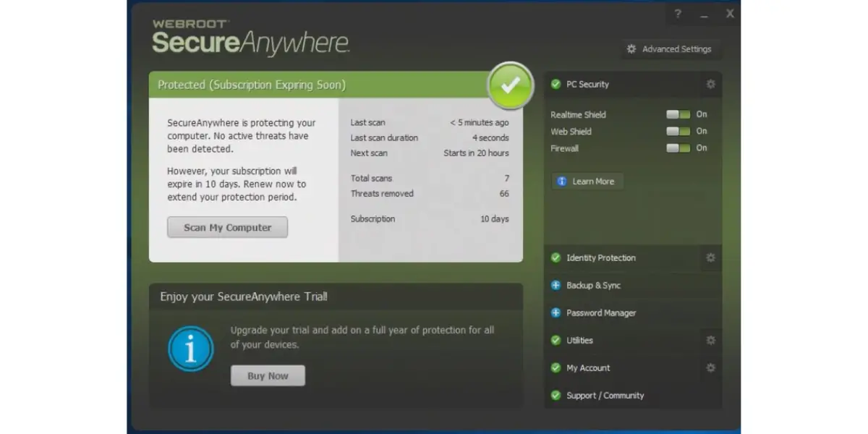
Task: Click Scan My Computer button
Action: click(227, 227)
